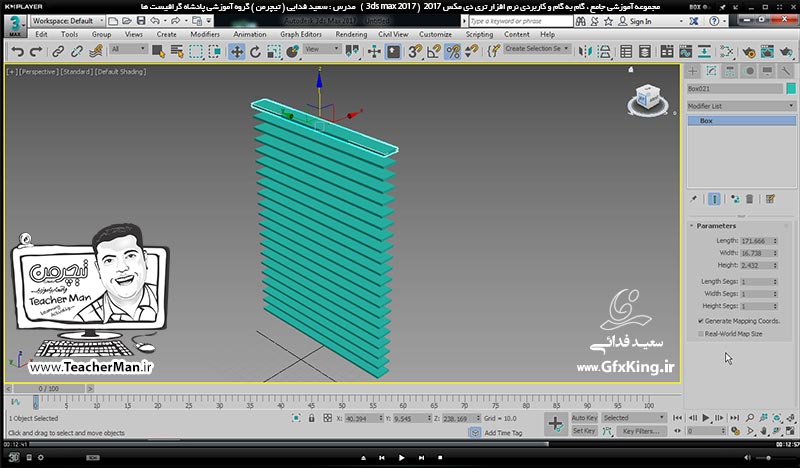This screenshot has width=800, height=468.
Task: Open the Customize menu
Action: [x=435, y=34]
